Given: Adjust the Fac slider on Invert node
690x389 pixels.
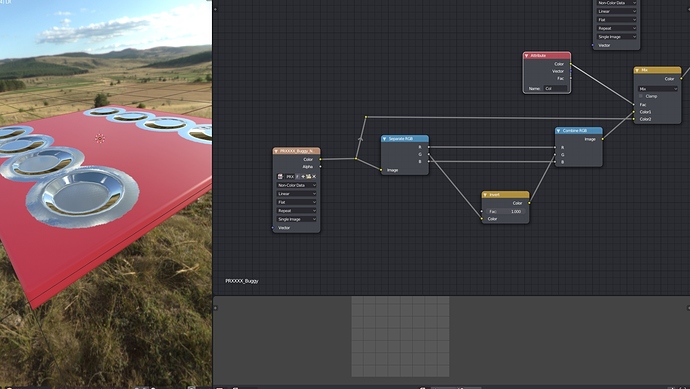Looking at the screenshot, I should click(x=505, y=211).
